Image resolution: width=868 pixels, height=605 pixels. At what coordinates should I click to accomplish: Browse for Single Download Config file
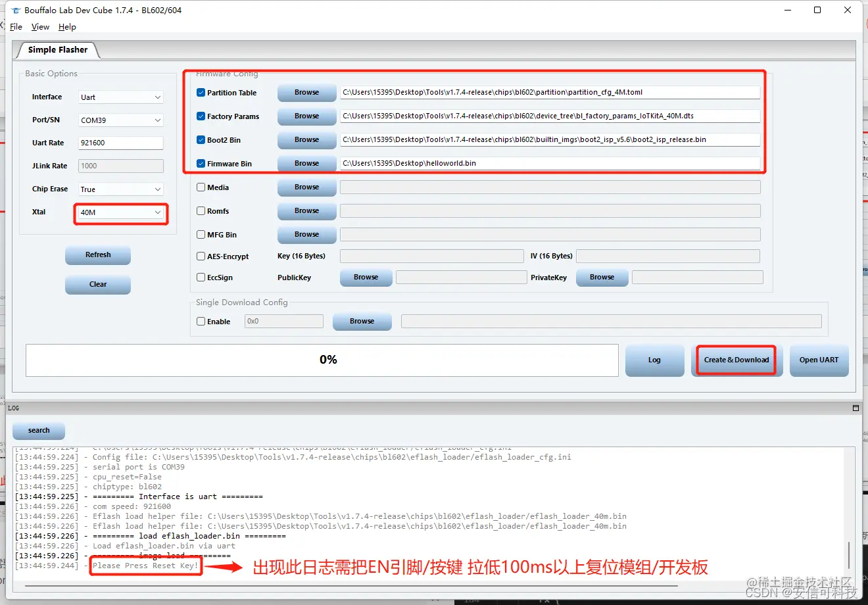pos(362,322)
